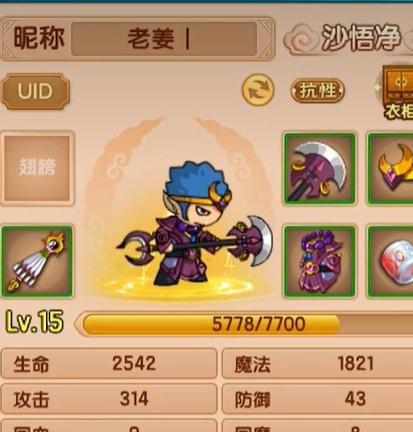Click the 沙悟净 character name banner
Screen dimensions: 413x432
360,38
